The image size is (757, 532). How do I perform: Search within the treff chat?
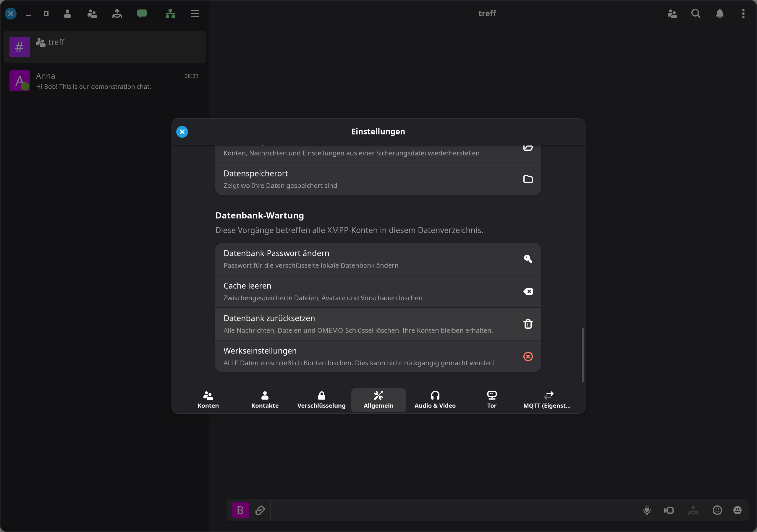696,14
